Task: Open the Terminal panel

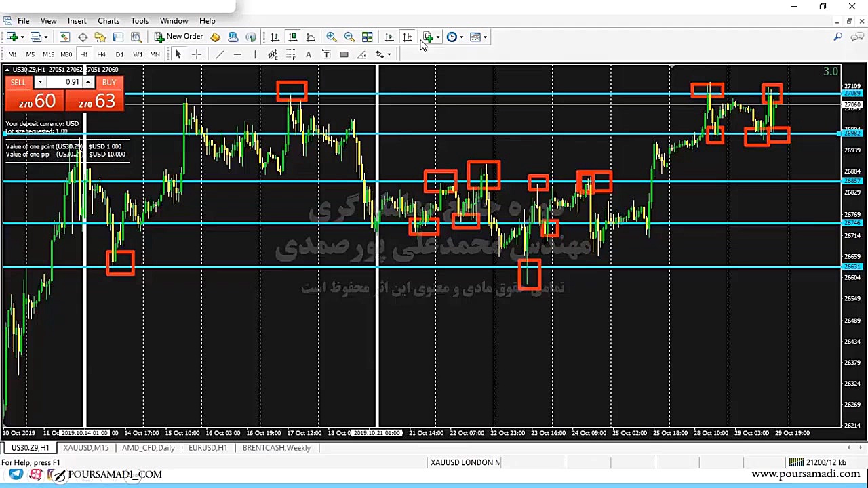Action: point(118,37)
